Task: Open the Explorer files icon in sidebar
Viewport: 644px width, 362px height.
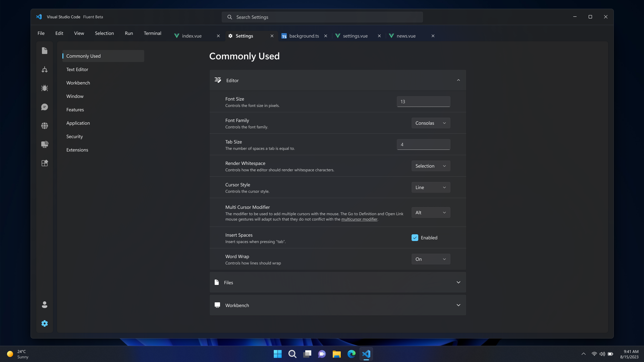Action: (x=45, y=51)
